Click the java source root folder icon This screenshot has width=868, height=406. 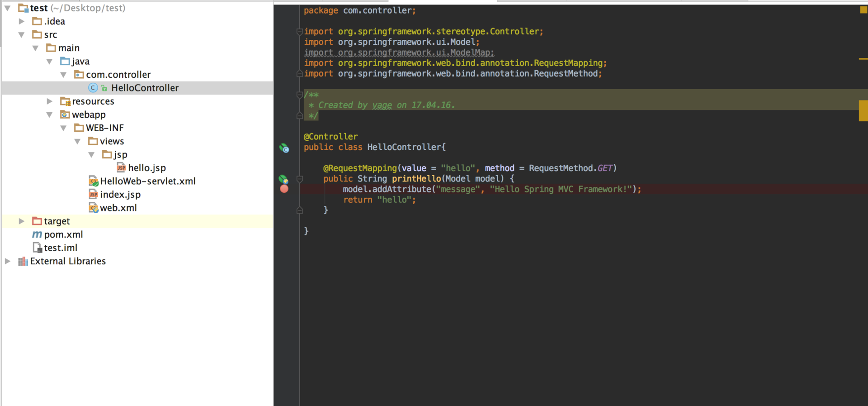coord(65,61)
